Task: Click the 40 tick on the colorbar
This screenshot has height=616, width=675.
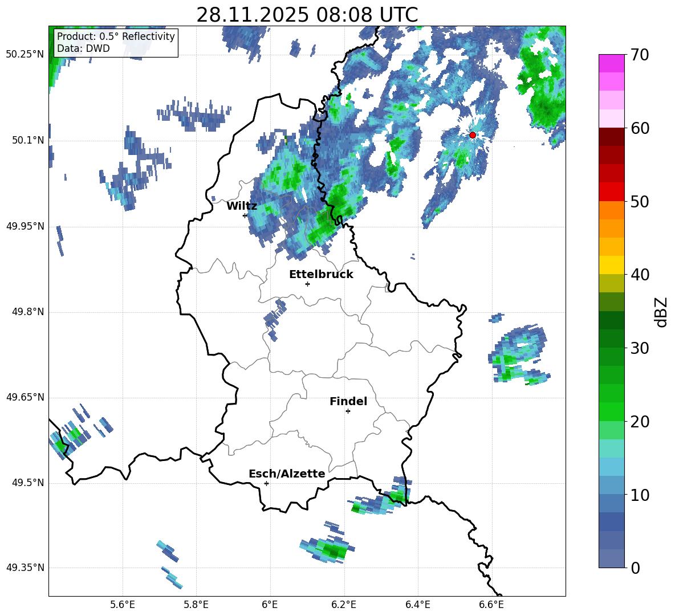Action: click(640, 275)
